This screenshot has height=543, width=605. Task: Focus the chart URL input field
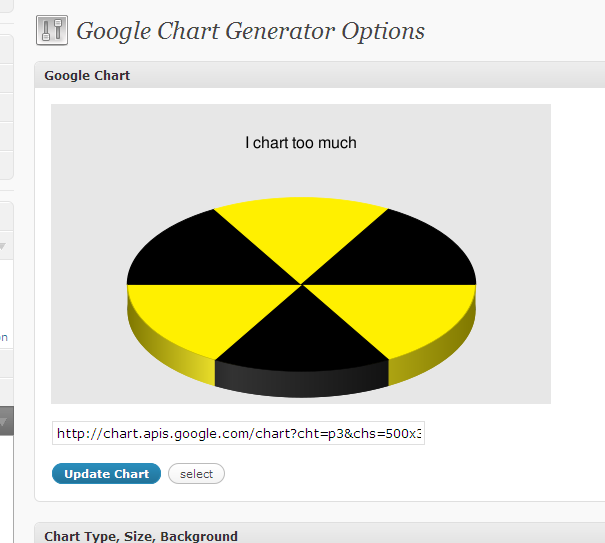(238, 433)
